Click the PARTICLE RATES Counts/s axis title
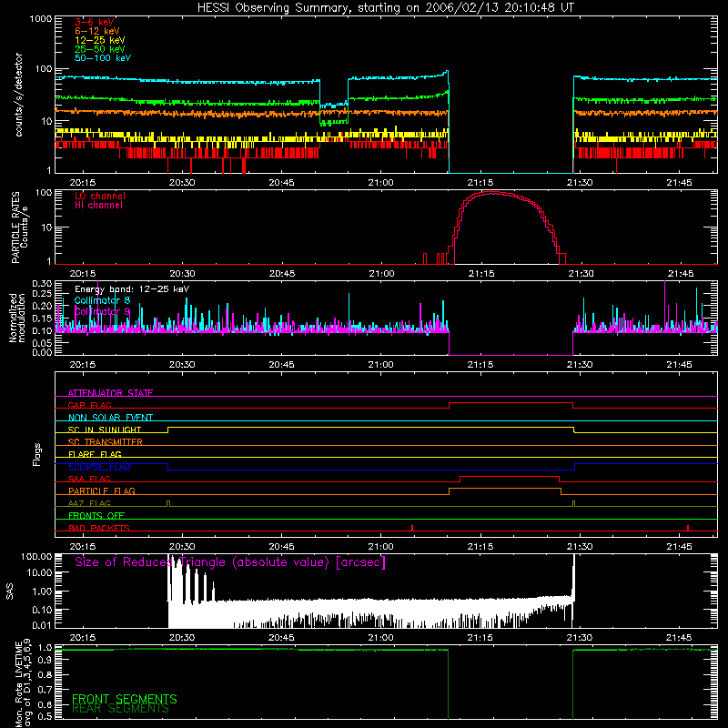The width and height of the screenshot is (728, 728). [19, 227]
